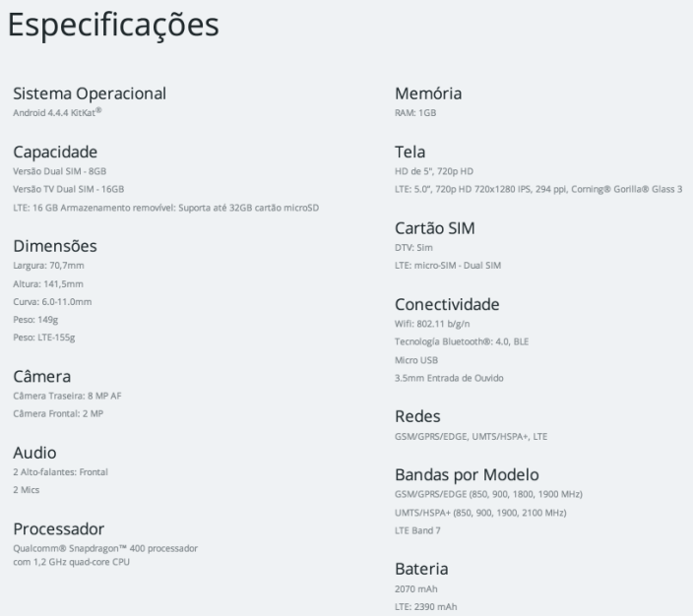Click the Câmera section heading
693x616 pixels.
(40, 376)
